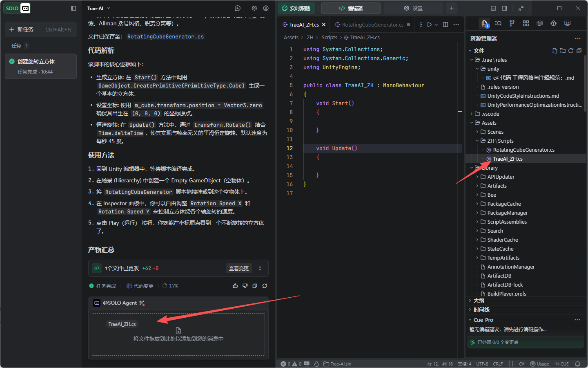The height and width of the screenshot is (368, 588).
Task: Copy the agent response
Action: [x=255, y=286]
